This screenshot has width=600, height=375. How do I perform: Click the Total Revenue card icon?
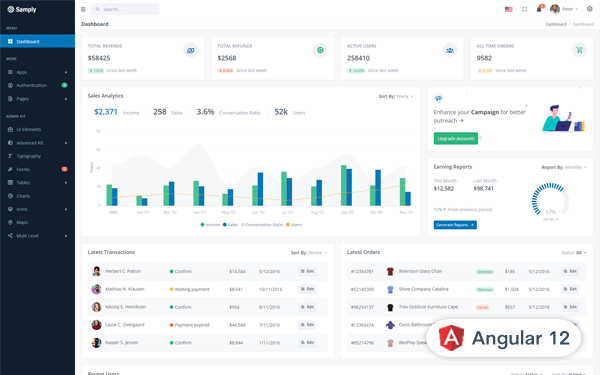click(x=190, y=50)
